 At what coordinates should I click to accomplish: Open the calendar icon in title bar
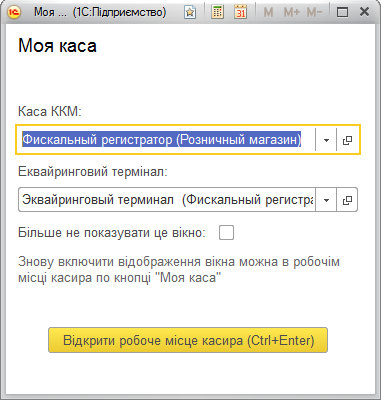pos(240,12)
